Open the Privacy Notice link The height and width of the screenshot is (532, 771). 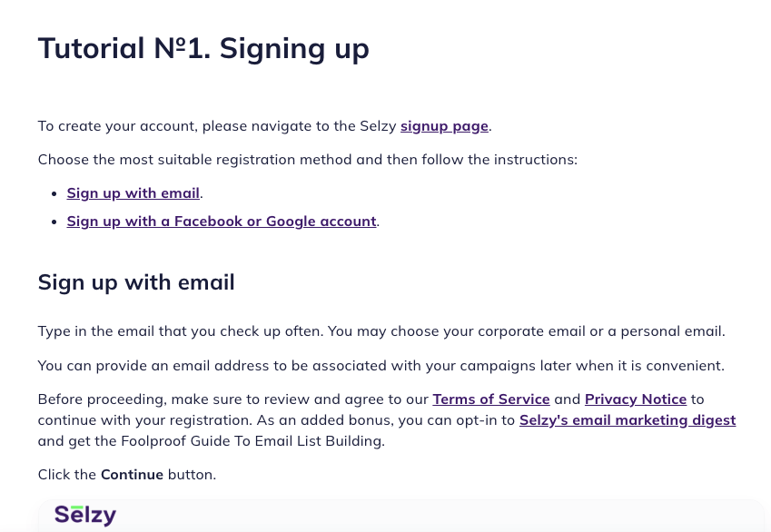coord(636,399)
